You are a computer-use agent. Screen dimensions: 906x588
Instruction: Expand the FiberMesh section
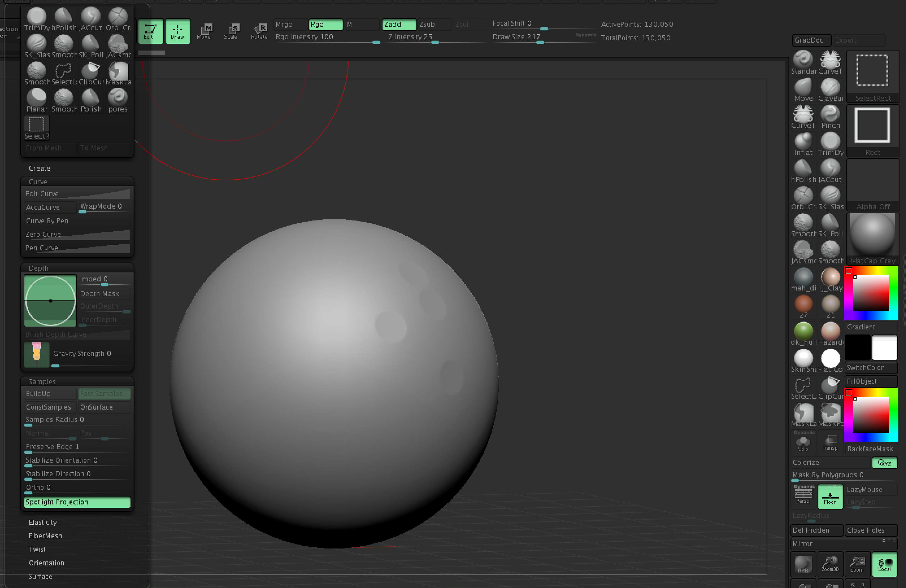click(x=45, y=536)
